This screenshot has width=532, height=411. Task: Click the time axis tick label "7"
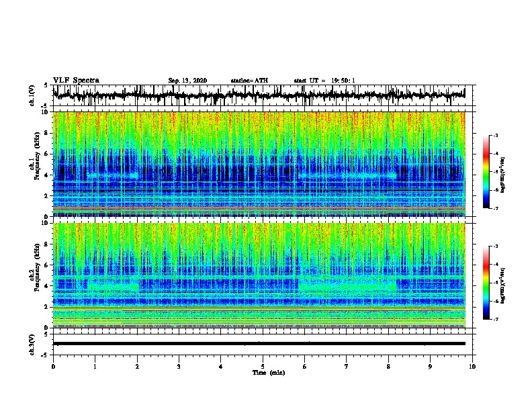coord(347,367)
